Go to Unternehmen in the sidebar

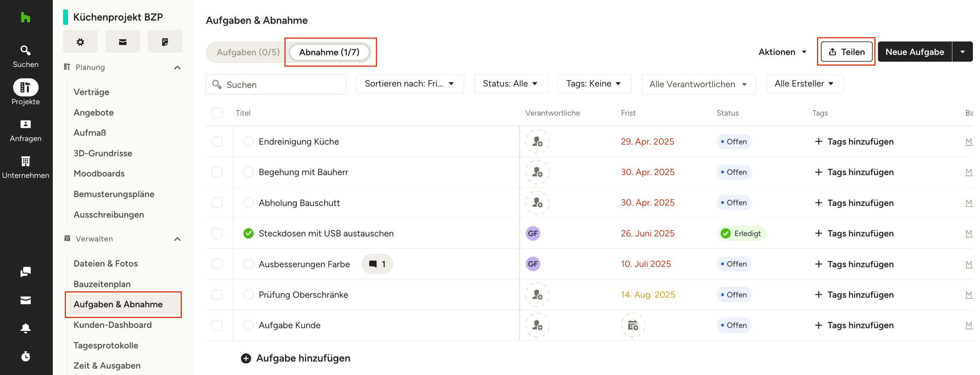[x=26, y=168]
